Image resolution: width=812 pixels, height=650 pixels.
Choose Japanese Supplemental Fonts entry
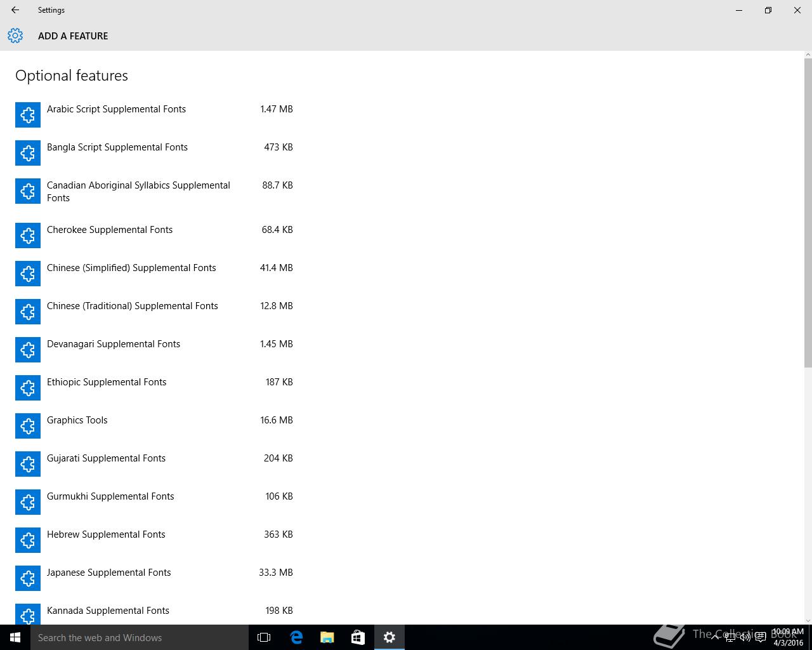(x=109, y=573)
